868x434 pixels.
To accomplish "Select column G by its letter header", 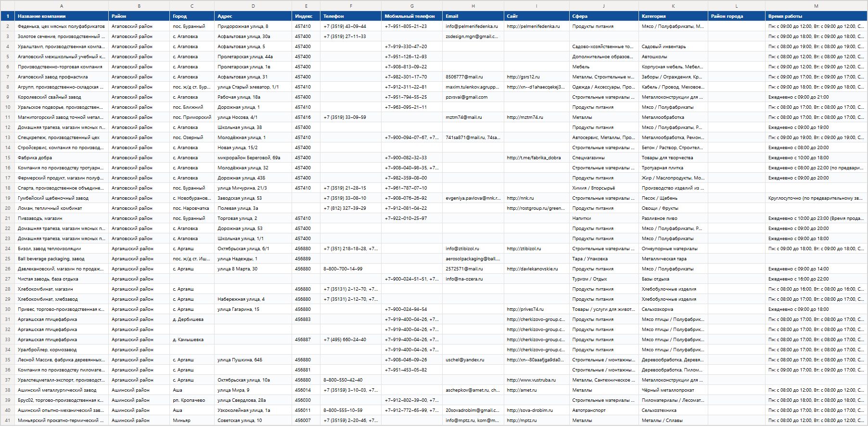I will click(x=412, y=6).
